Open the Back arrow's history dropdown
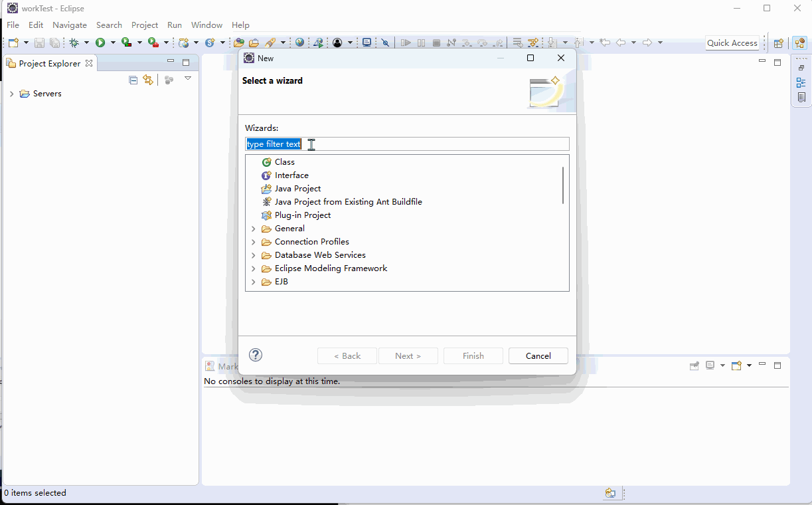 633,43
